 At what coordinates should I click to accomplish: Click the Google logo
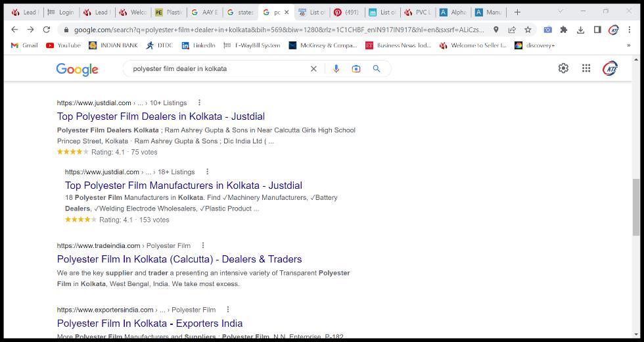tap(78, 70)
